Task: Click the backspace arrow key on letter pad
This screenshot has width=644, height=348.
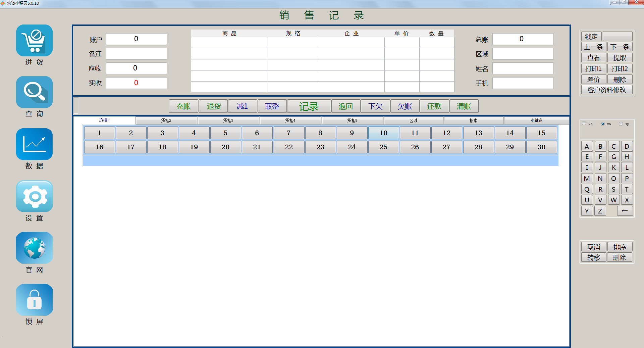Action: (625, 211)
